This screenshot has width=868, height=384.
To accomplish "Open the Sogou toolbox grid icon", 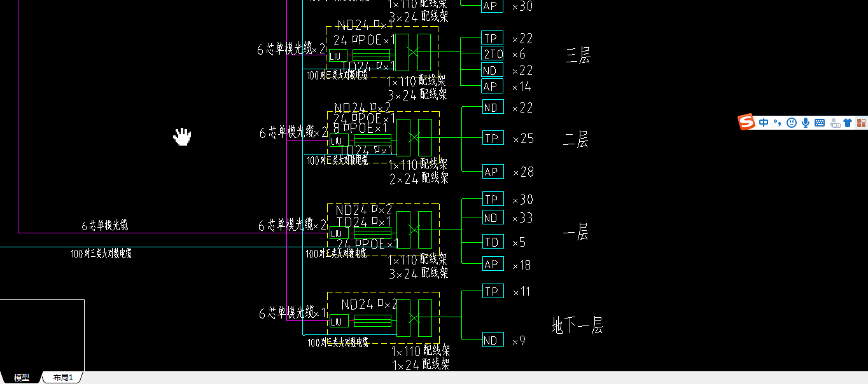I will click(861, 123).
